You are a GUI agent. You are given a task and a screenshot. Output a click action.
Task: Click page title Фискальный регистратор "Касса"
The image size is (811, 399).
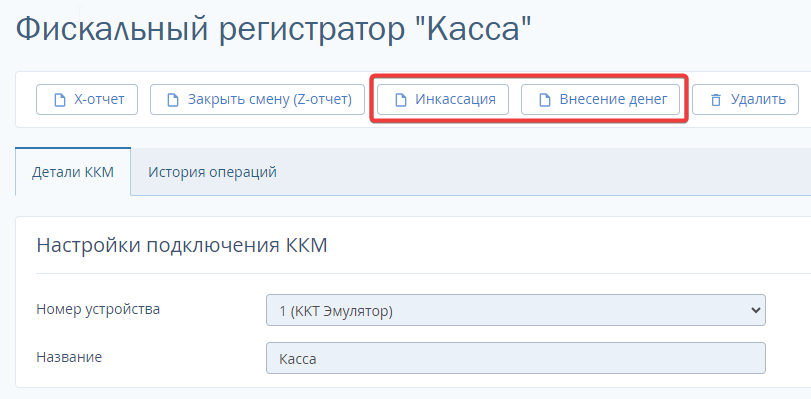click(x=274, y=29)
